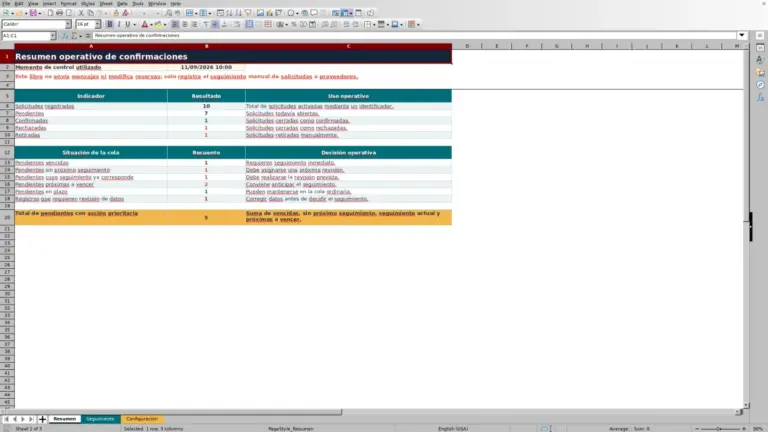The height and width of the screenshot is (432, 768).
Task: Switch to the Seguimiento sheet tab
Action: tap(100, 419)
